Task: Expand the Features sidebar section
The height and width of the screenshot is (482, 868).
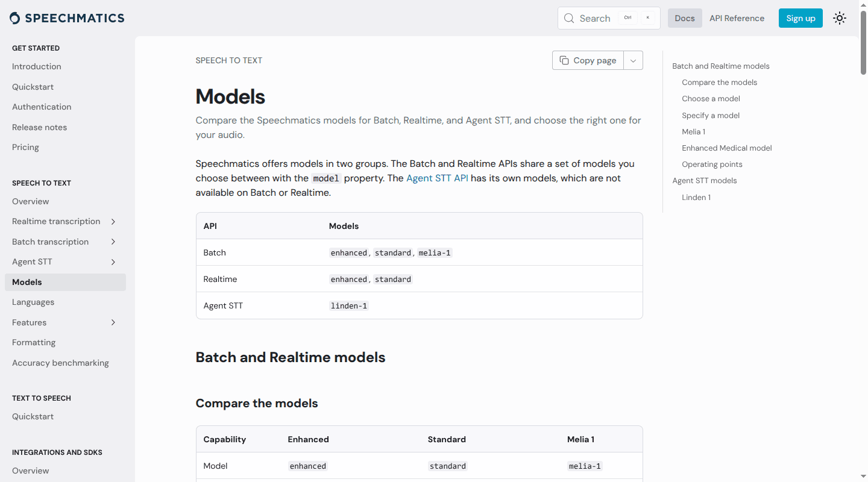Action: tap(113, 322)
